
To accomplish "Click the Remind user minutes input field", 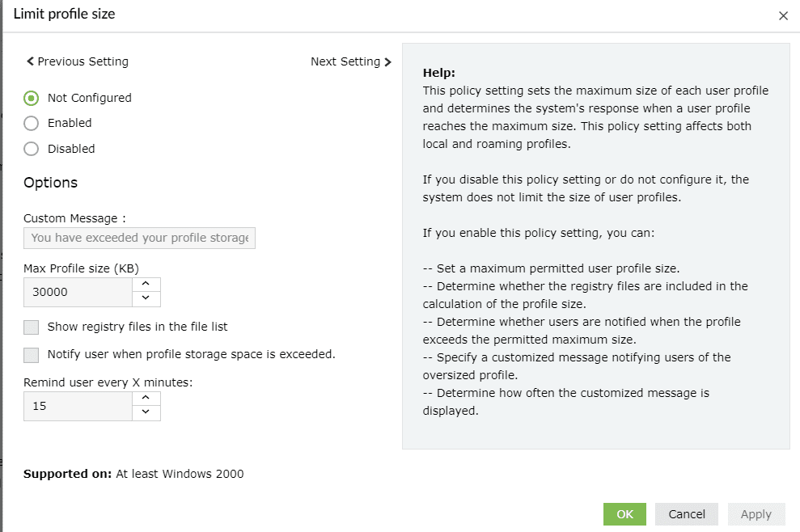I will [78, 406].
